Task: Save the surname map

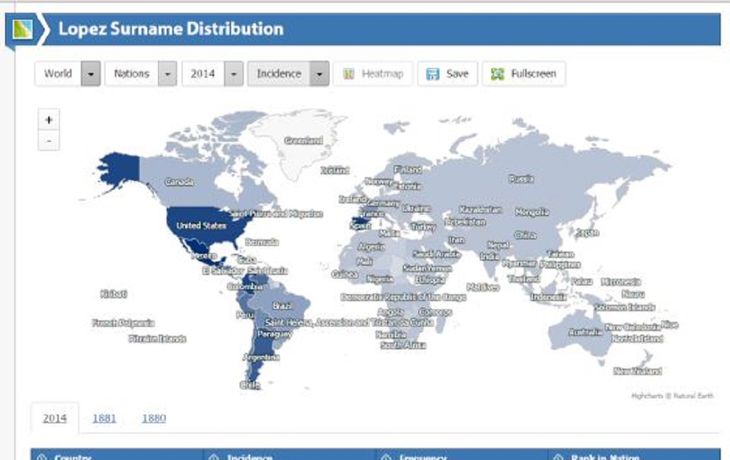Action: [x=447, y=74]
